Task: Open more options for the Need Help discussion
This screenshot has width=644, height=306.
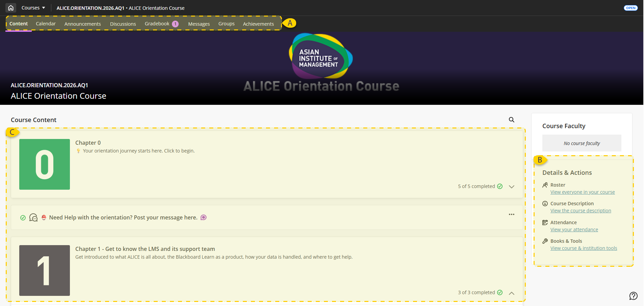Action: pyautogui.click(x=512, y=214)
